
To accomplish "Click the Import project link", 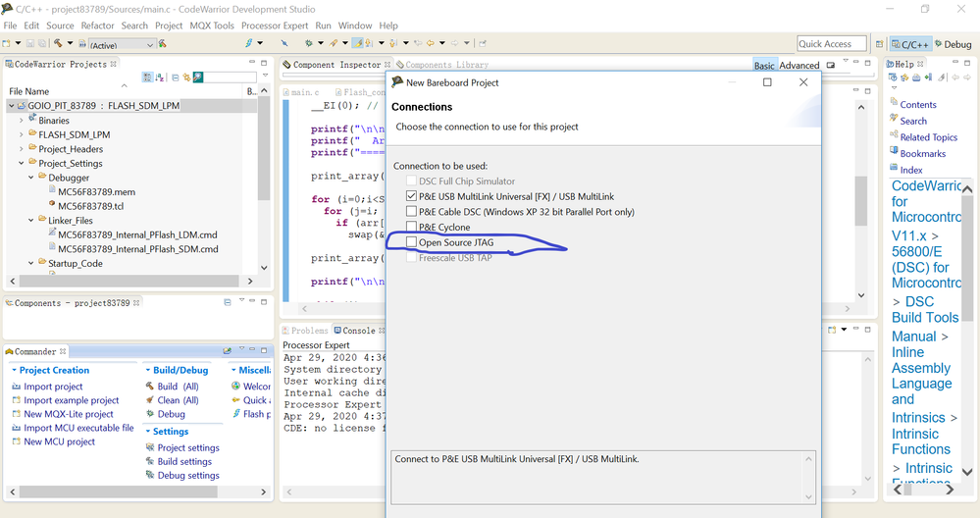I will 53,387.
